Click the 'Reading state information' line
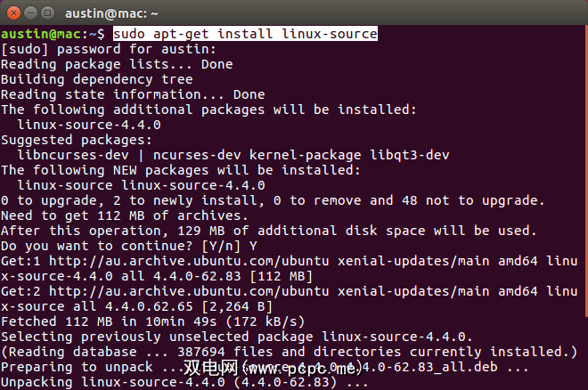 coord(134,94)
